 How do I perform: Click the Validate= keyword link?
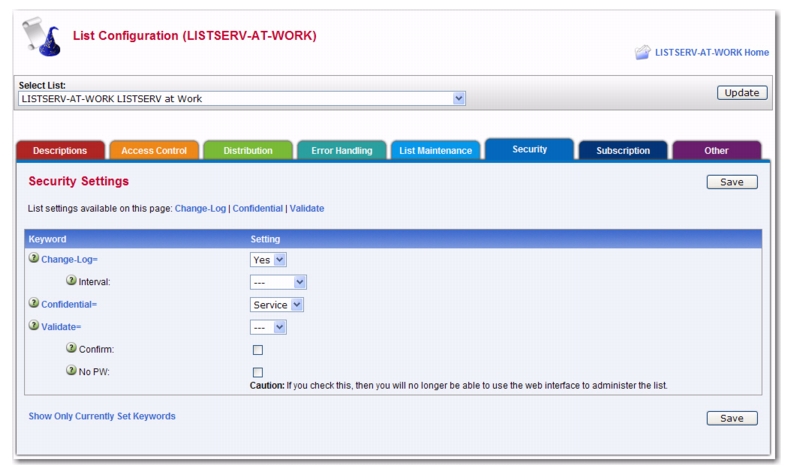(x=61, y=327)
